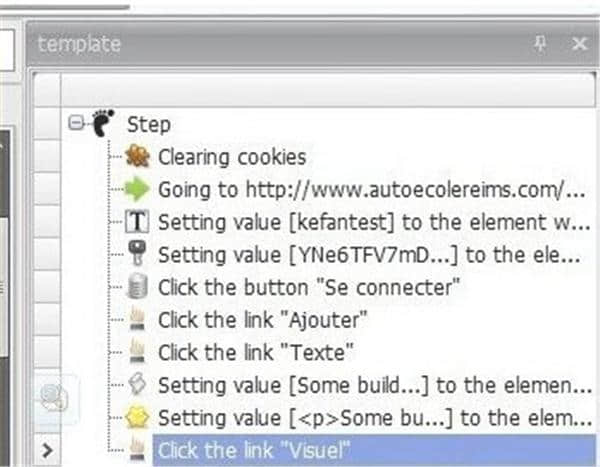Click the Texte link hand icon
Viewport: 600px width, 467px height.
[x=137, y=352]
